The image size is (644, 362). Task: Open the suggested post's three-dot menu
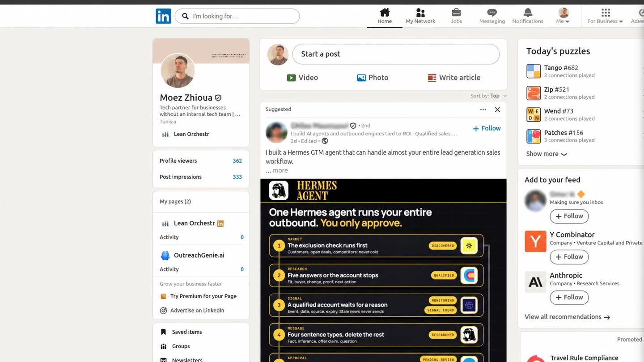tap(483, 109)
